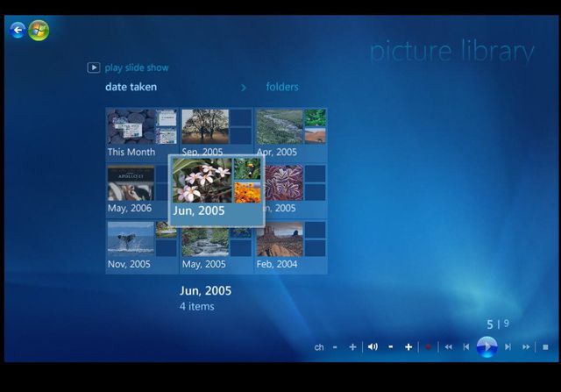Select the date taken view

[x=131, y=87]
